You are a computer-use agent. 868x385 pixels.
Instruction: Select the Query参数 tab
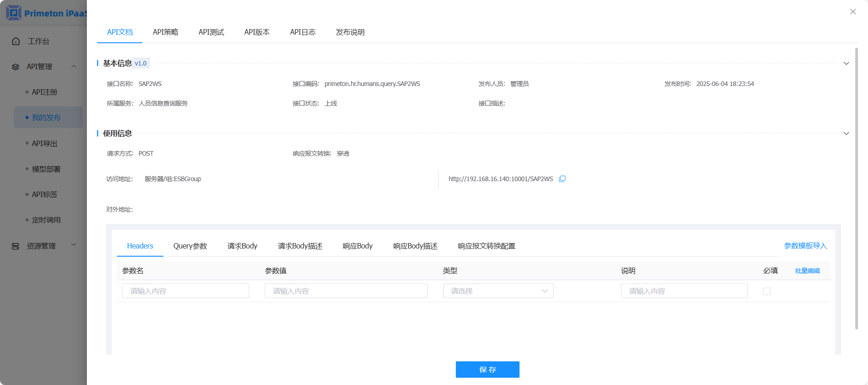tap(190, 246)
